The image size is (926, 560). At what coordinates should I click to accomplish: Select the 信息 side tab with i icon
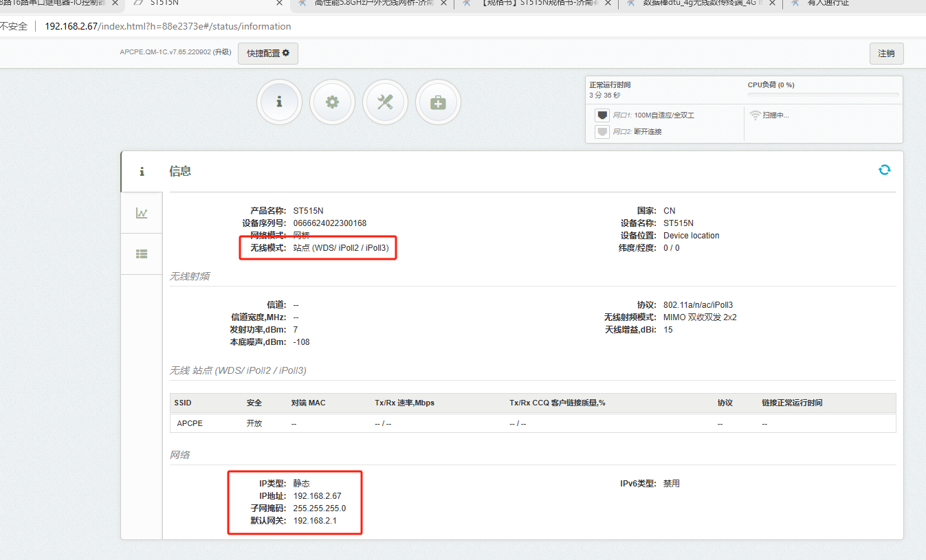pyautogui.click(x=142, y=172)
